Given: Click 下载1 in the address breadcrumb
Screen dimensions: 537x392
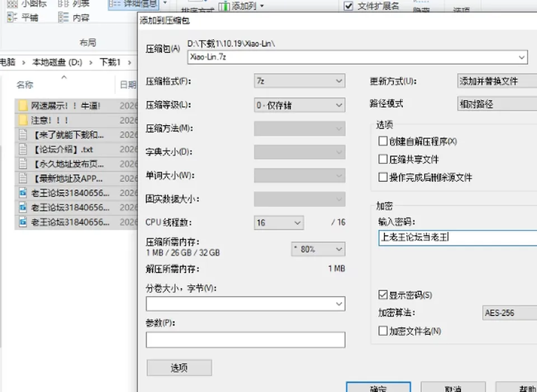Looking at the screenshot, I should pos(110,62).
